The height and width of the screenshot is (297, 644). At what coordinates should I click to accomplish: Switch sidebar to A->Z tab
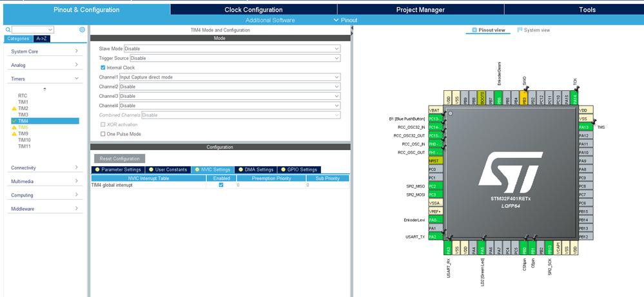click(x=41, y=39)
